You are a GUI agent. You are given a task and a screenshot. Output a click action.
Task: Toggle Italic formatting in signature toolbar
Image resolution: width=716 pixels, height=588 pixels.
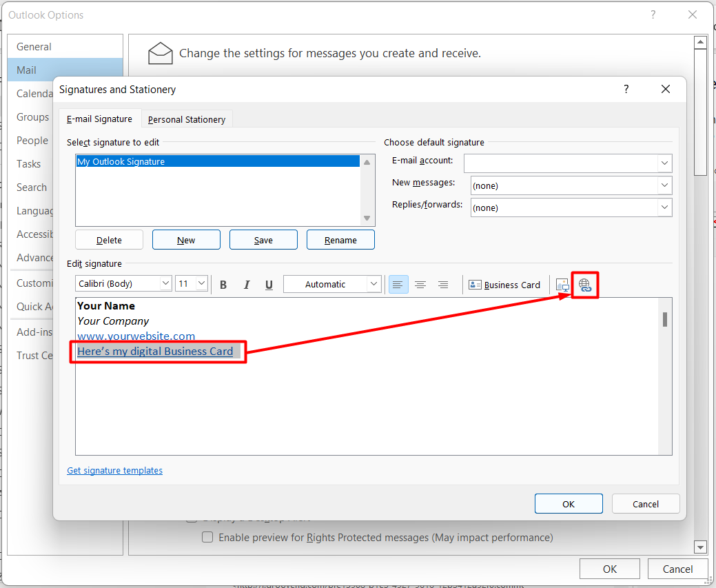pyautogui.click(x=247, y=285)
